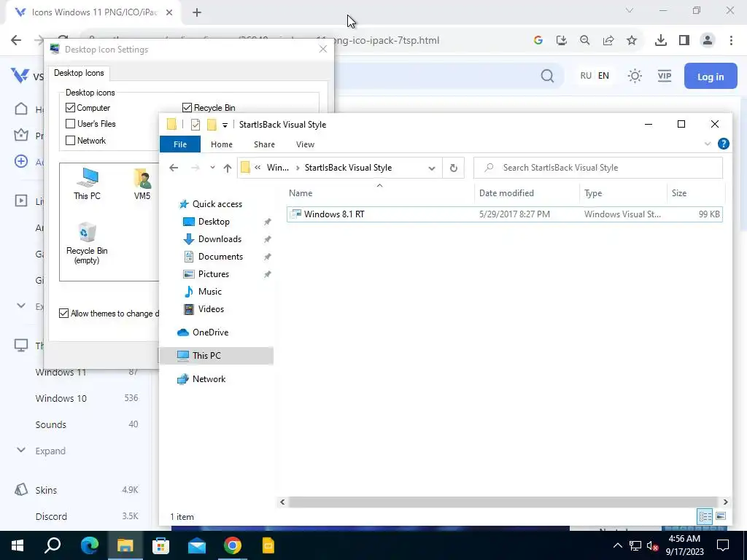Open the View ribbon tab
The image size is (747, 560).
305,144
